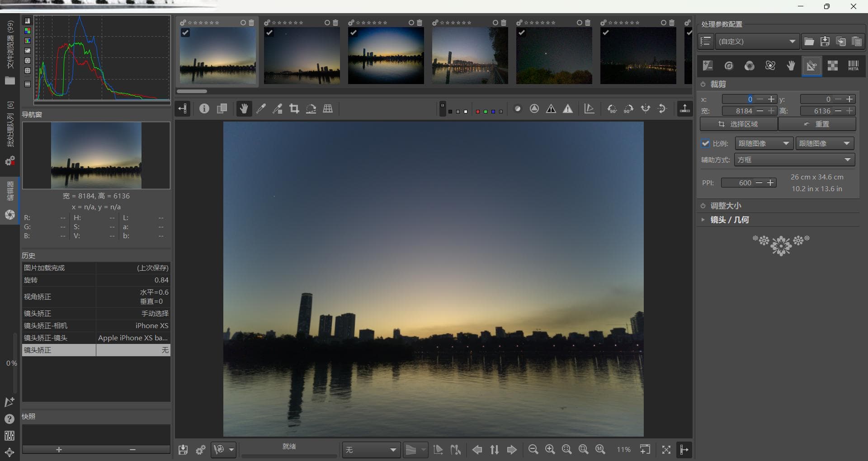This screenshot has width=868, height=461.
Task: Open the first 跟随图像 ratio dropdown
Action: [764, 143]
